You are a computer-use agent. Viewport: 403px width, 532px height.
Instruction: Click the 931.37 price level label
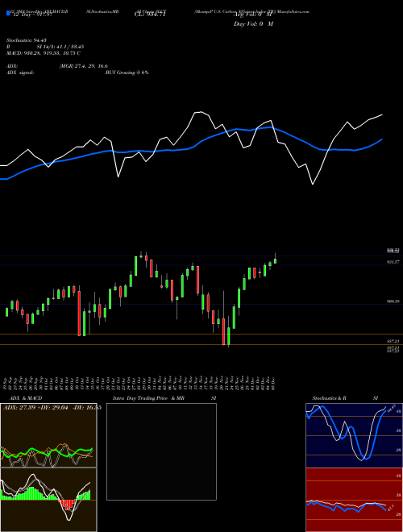(x=393, y=262)
